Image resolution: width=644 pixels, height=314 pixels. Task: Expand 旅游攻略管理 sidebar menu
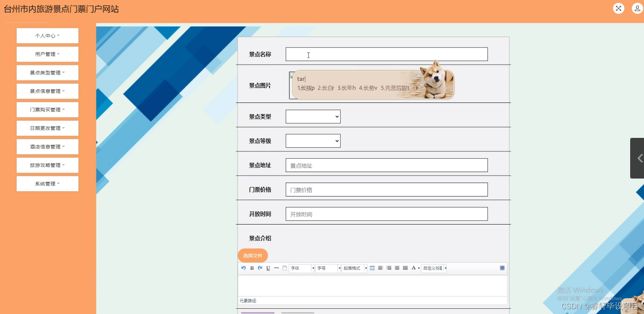tap(48, 165)
